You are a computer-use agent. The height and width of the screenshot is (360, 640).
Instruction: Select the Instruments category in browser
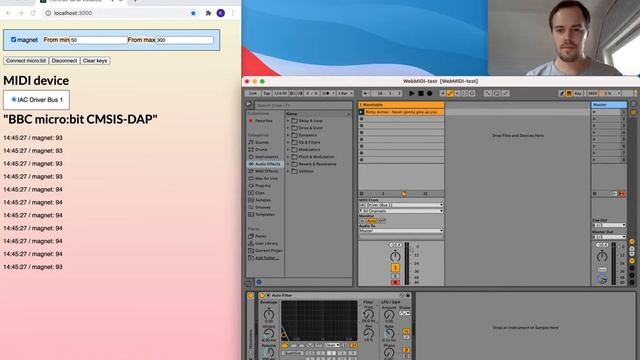click(266, 157)
